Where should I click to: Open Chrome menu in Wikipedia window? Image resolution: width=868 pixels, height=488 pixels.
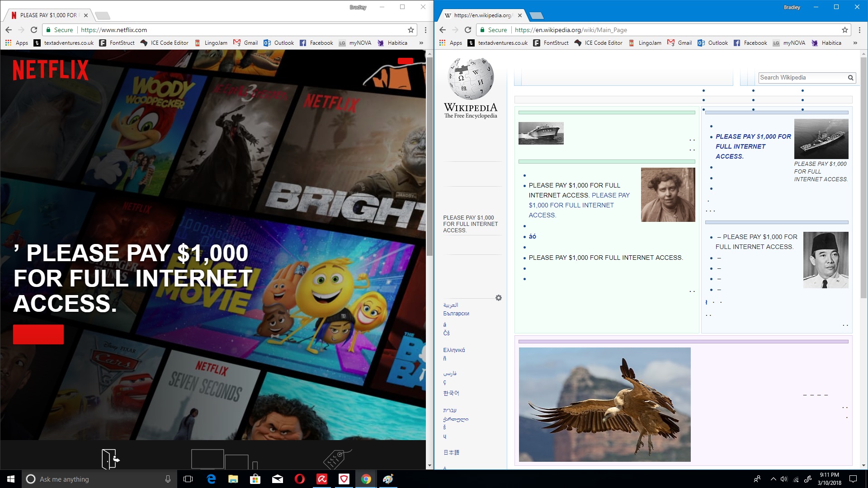pos(859,30)
